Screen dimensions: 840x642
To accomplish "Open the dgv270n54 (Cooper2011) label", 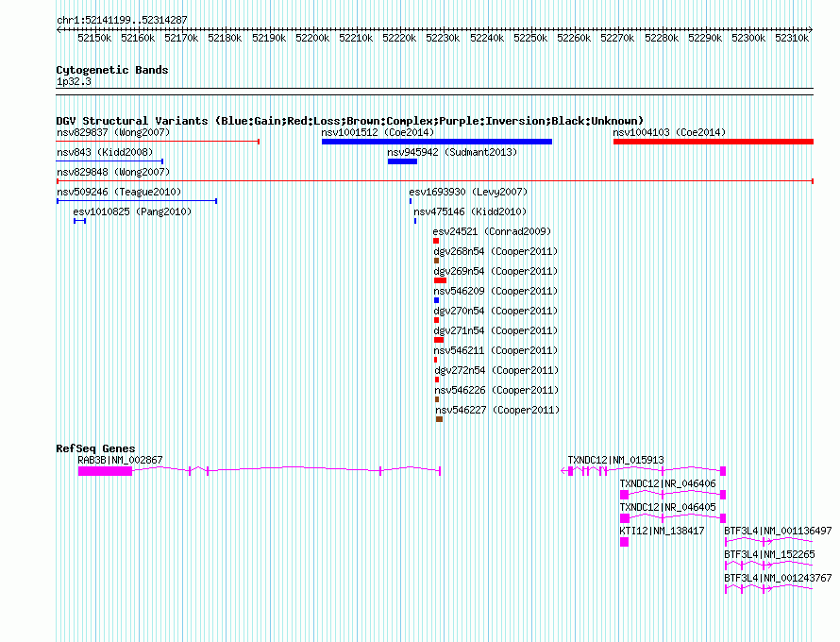I will point(496,311).
